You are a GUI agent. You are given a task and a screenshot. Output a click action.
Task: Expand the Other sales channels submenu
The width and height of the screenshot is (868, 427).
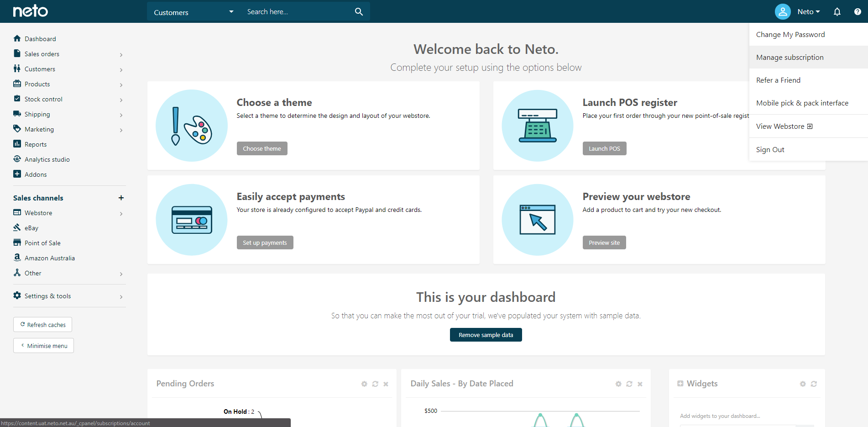click(121, 274)
